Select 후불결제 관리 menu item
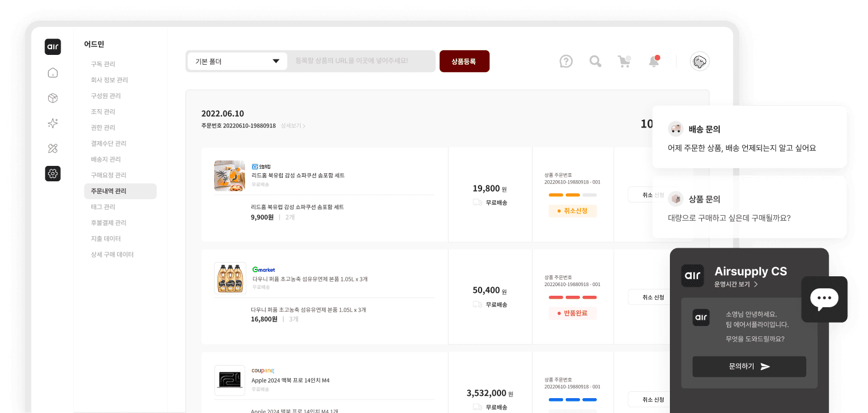 tap(109, 223)
